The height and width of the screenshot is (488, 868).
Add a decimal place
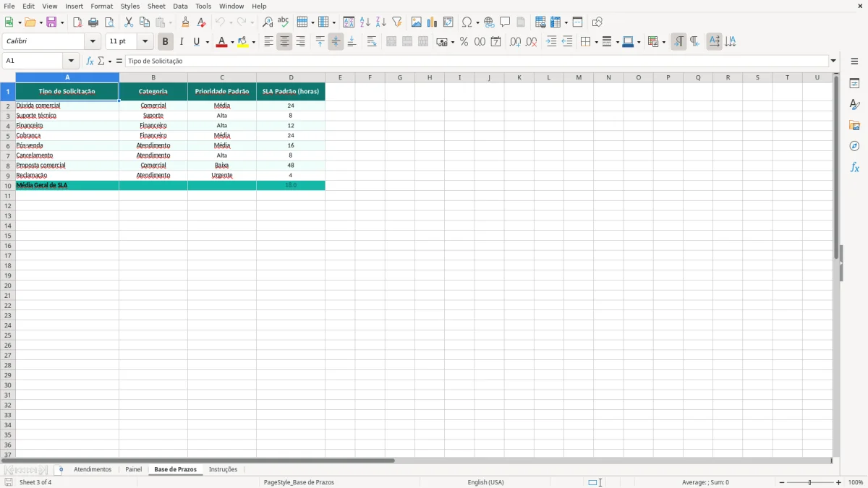tap(515, 42)
